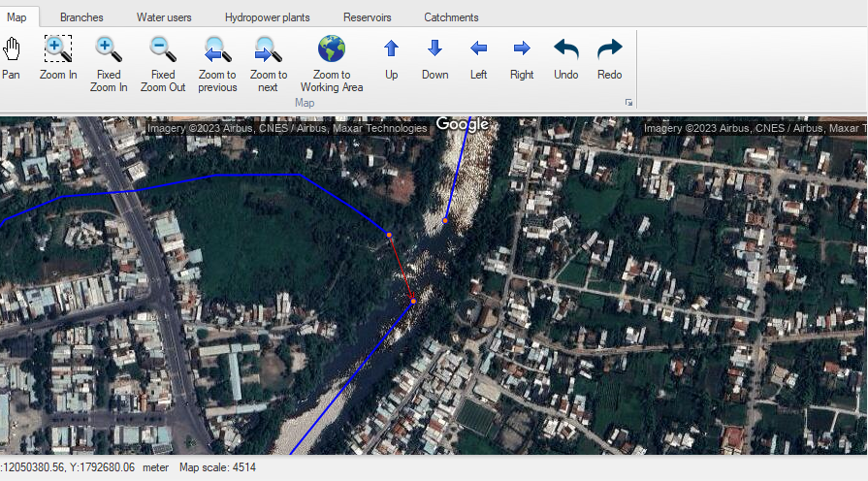The height and width of the screenshot is (481, 868).
Task: Open the Catchments tab
Action: (x=451, y=17)
